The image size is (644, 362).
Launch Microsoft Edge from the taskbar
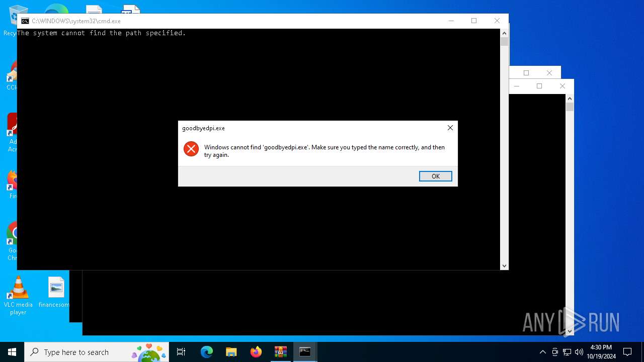pyautogui.click(x=207, y=352)
